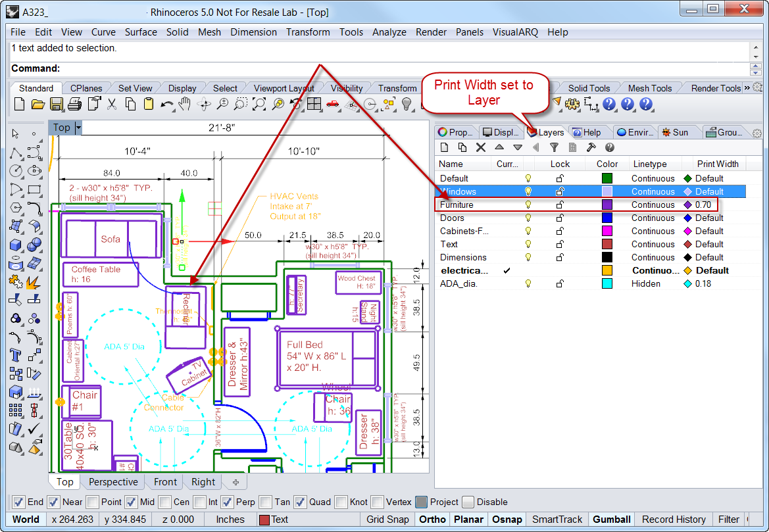Expand the toolbar tabs overflow chevron

(747, 87)
